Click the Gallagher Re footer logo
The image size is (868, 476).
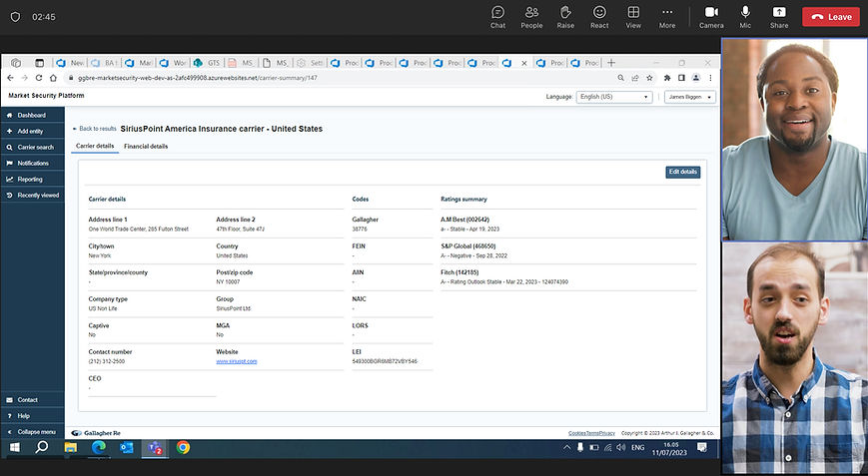(96, 433)
